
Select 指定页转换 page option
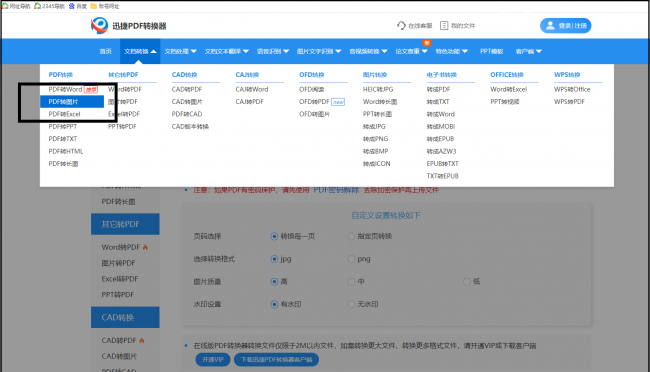pyautogui.click(x=351, y=236)
